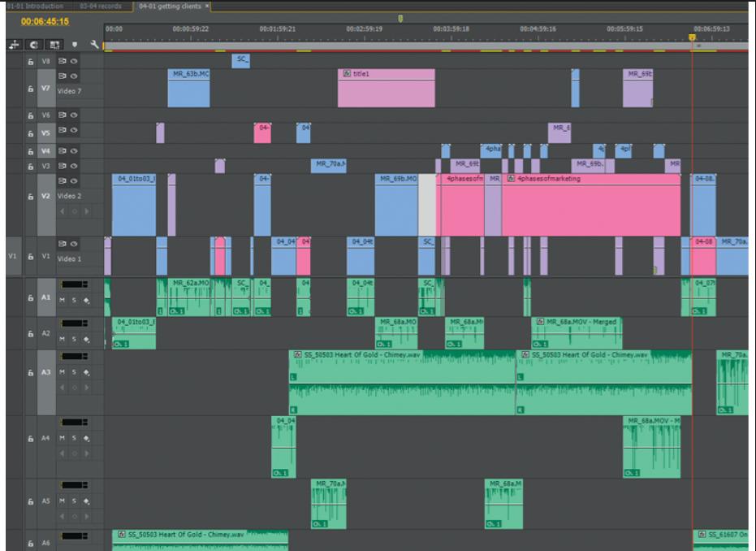756x551 pixels.
Task: Solo audio track A2
Action: [x=74, y=339]
